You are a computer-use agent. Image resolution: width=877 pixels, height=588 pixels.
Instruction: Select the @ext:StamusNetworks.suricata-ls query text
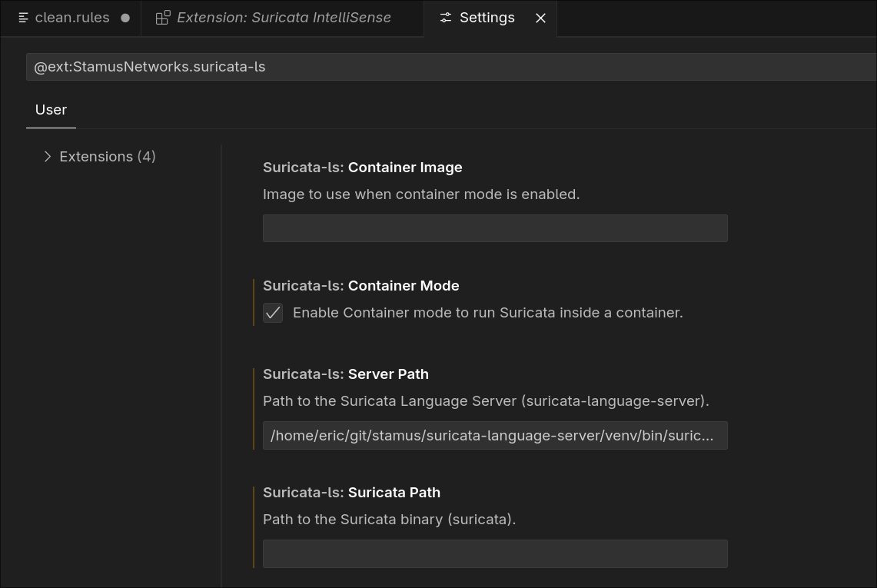tap(148, 67)
